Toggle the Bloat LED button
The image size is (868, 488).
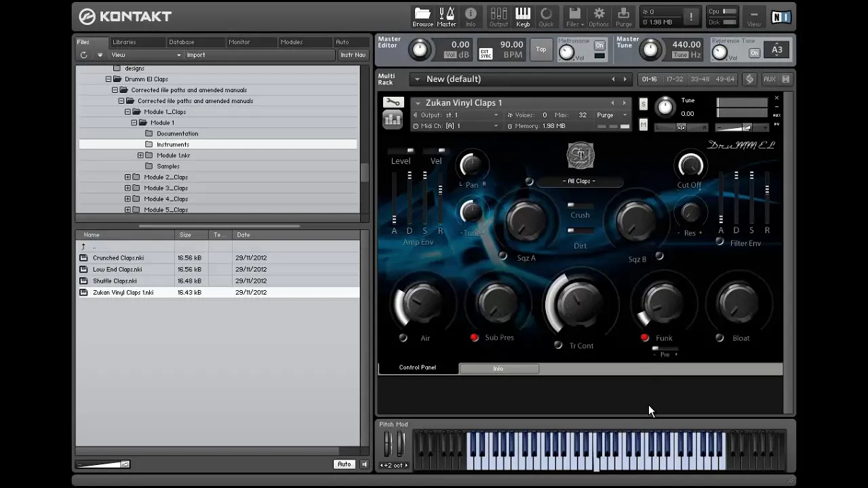click(719, 338)
